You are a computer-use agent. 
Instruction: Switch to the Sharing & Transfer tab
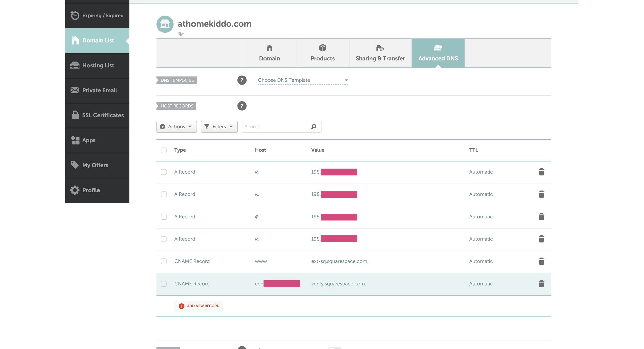pos(380,53)
